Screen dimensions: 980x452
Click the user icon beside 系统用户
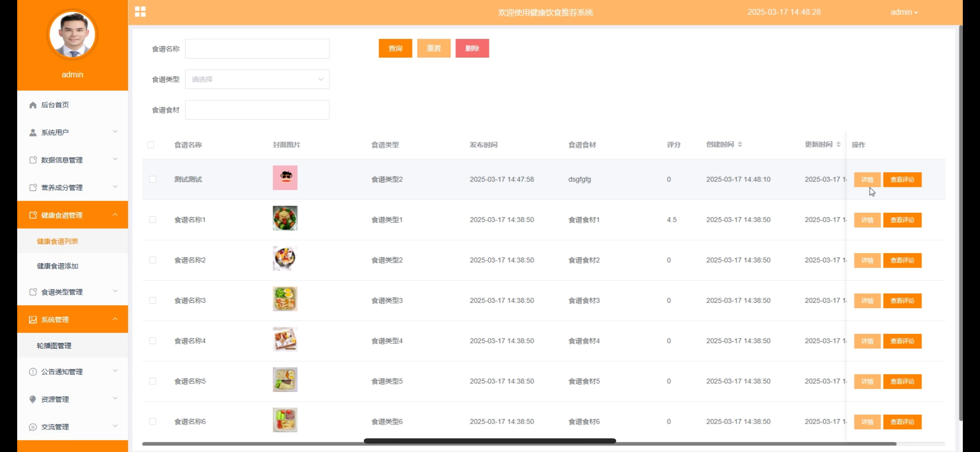click(x=33, y=132)
